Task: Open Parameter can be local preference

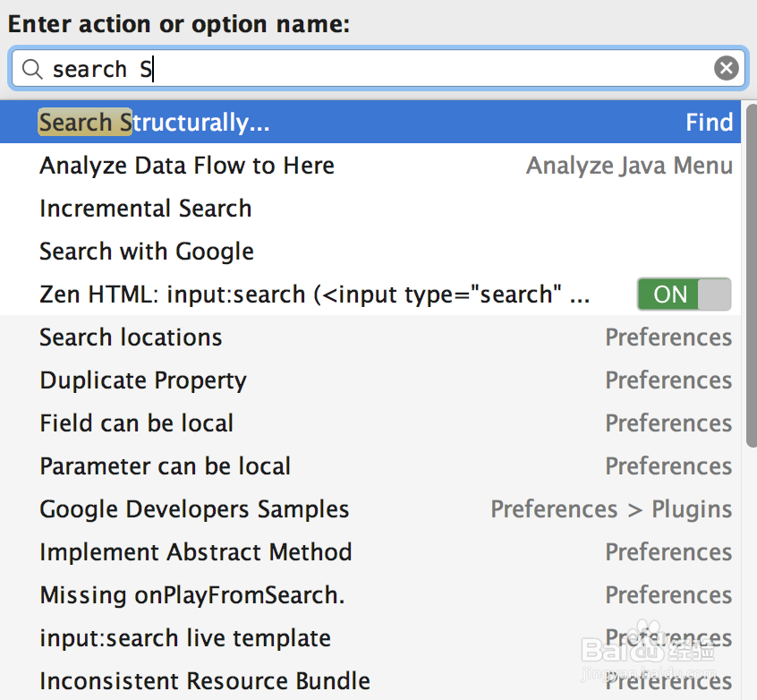Action: coord(165,466)
